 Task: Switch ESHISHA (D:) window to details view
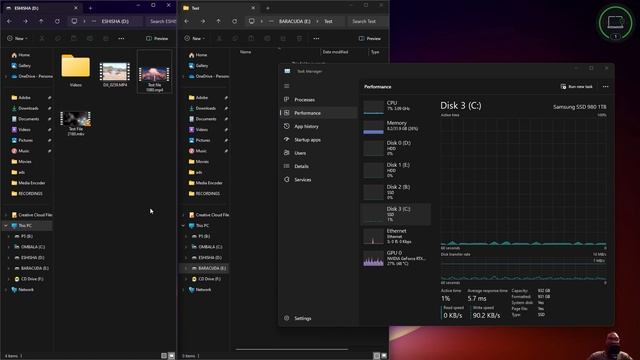click(x=164, y=356)
